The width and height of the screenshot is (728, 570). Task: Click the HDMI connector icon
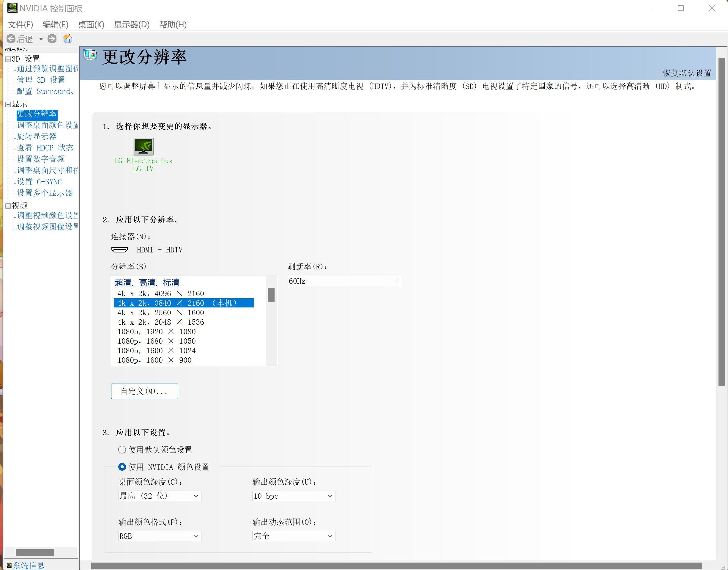(x=119, y=250)
